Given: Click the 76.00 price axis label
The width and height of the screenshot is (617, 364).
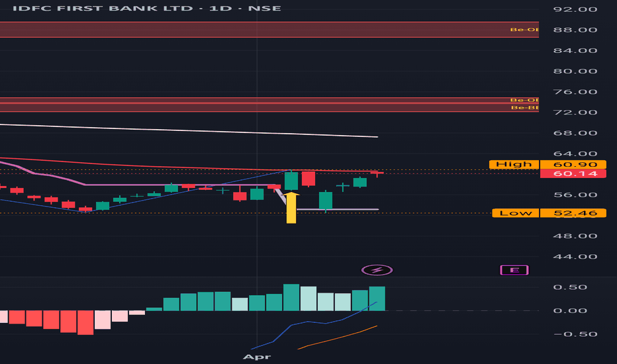Looking at the screenshot, I should coord(575,92).
